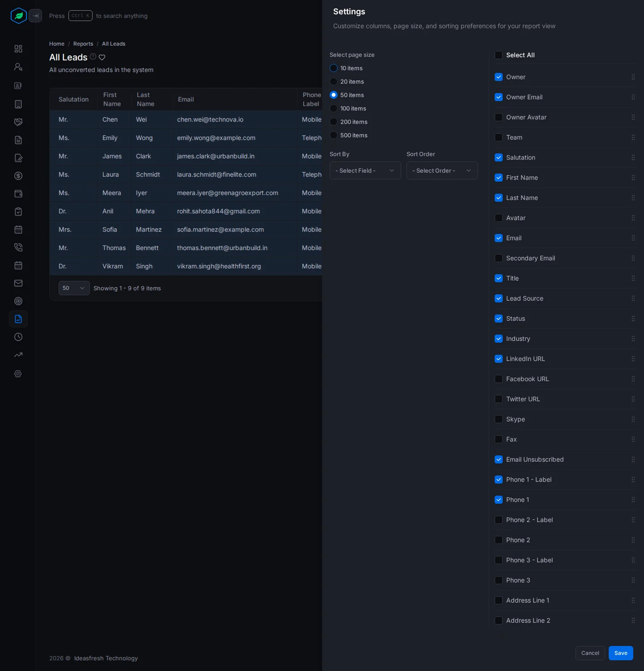
Task: Check the Select All checkbox
Action: tap(499, 55)
